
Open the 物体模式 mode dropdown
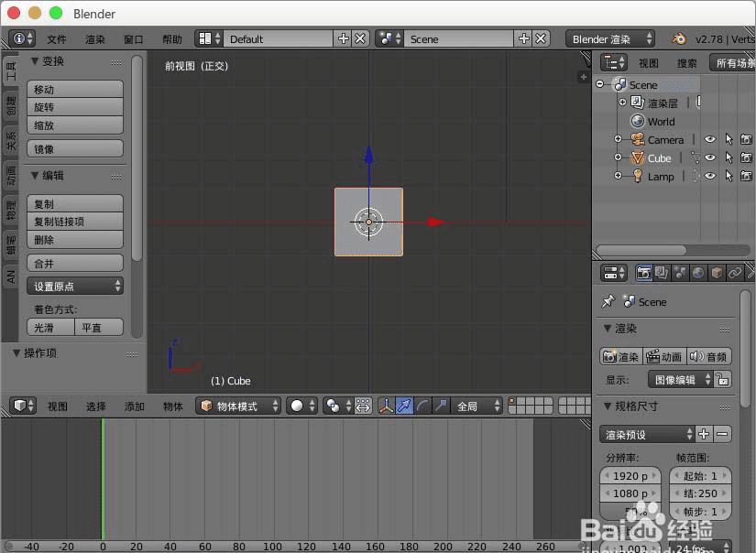tap(238, 406)
